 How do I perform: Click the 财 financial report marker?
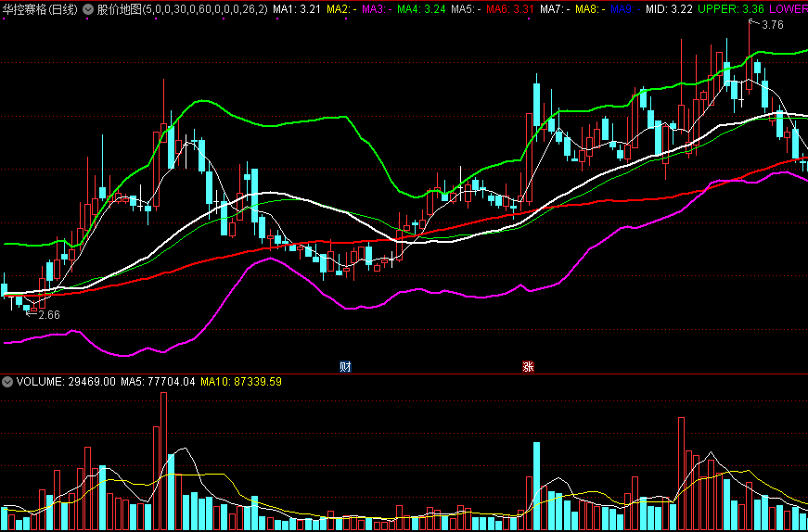[x=345, y=367]
